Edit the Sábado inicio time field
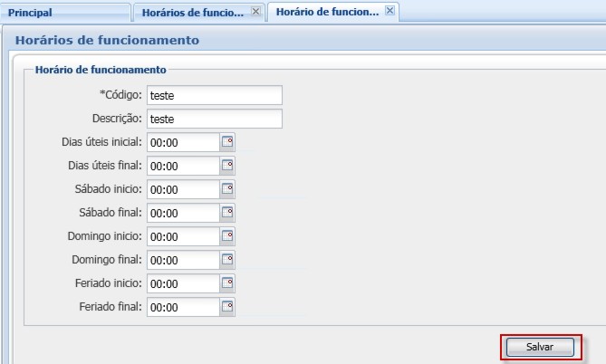 pos(182,189)
